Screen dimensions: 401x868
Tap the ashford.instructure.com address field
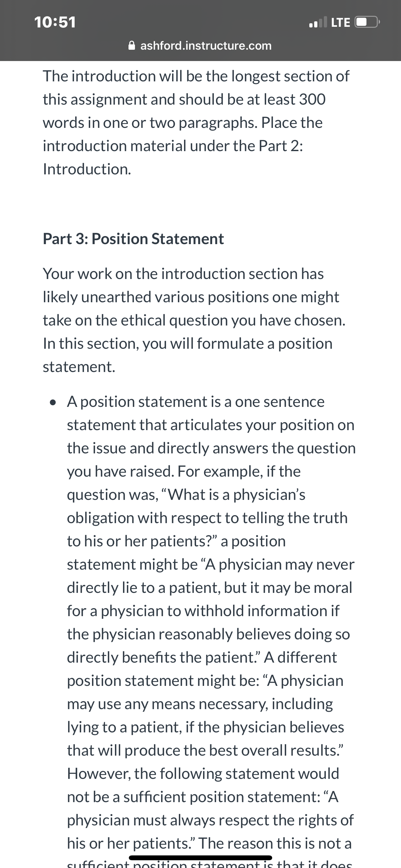[200, 46]
